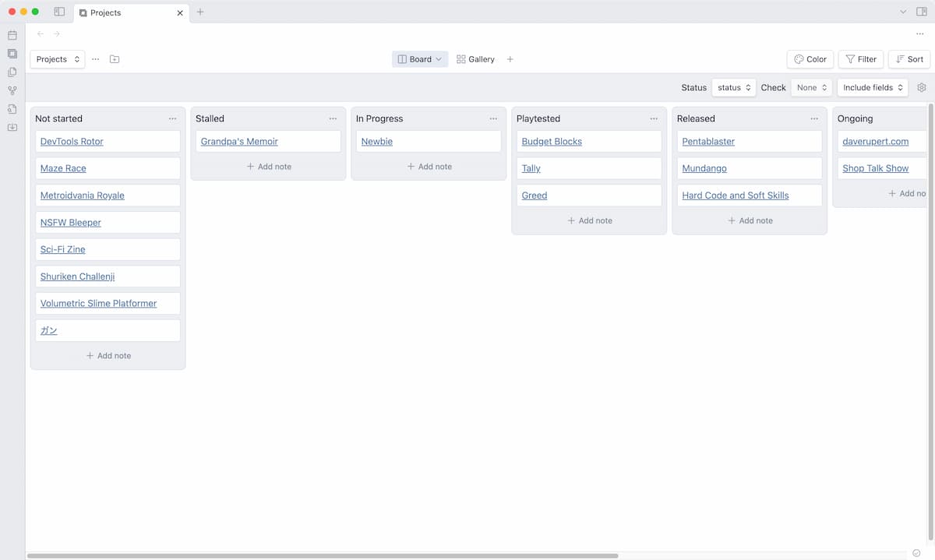Add note in Released column
This screenshot has width=935, height=560.
pos(750,220)
